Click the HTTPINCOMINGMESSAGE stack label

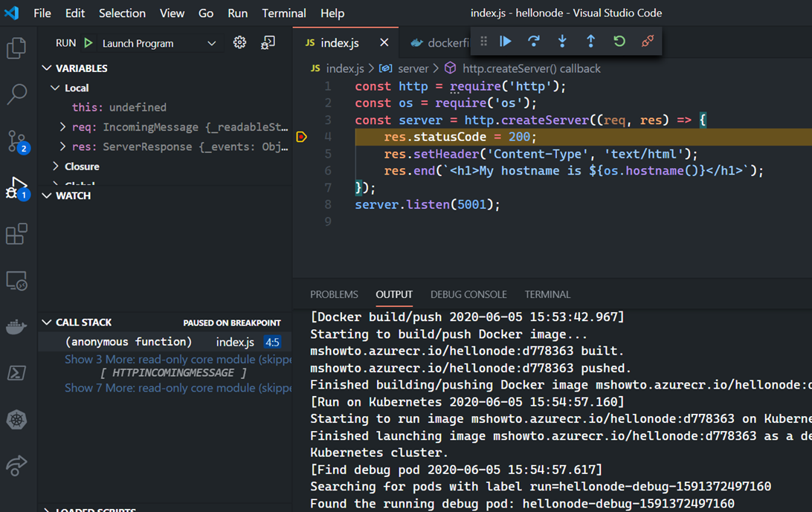[173, 373]
